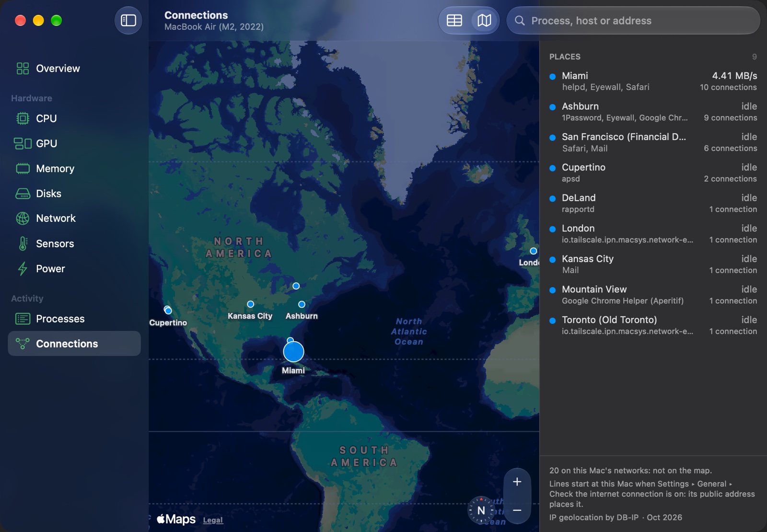The width and height of the screenshot is (767, 532).
Task: Open the Power page
Action: (x=74, y=268)
